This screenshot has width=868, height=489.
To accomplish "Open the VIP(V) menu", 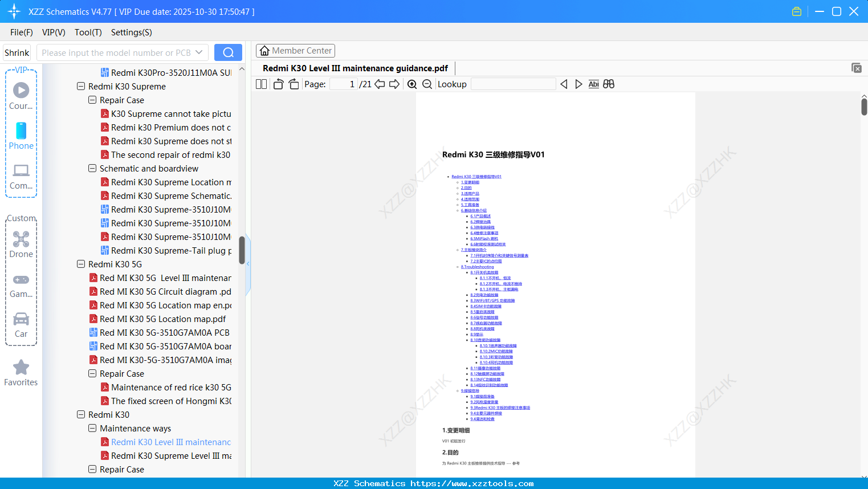I will coord(54,32).
